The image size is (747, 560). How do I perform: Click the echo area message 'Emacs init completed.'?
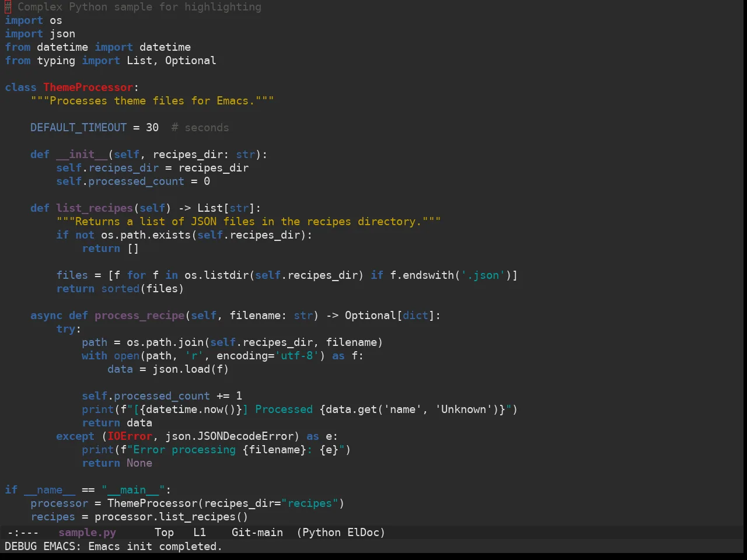155,547
